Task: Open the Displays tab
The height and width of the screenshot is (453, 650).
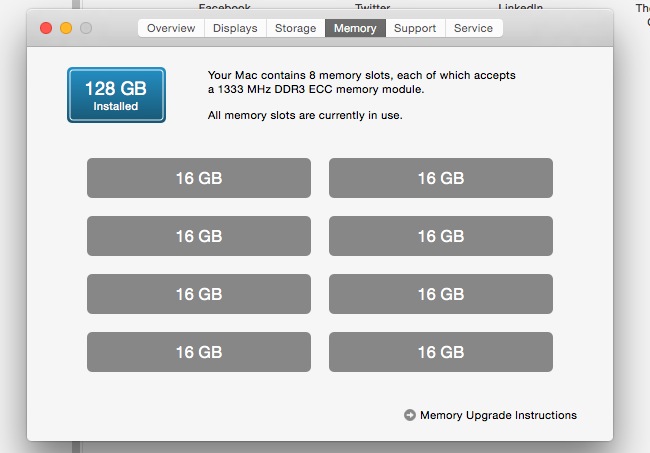Action: coord(235,28)
